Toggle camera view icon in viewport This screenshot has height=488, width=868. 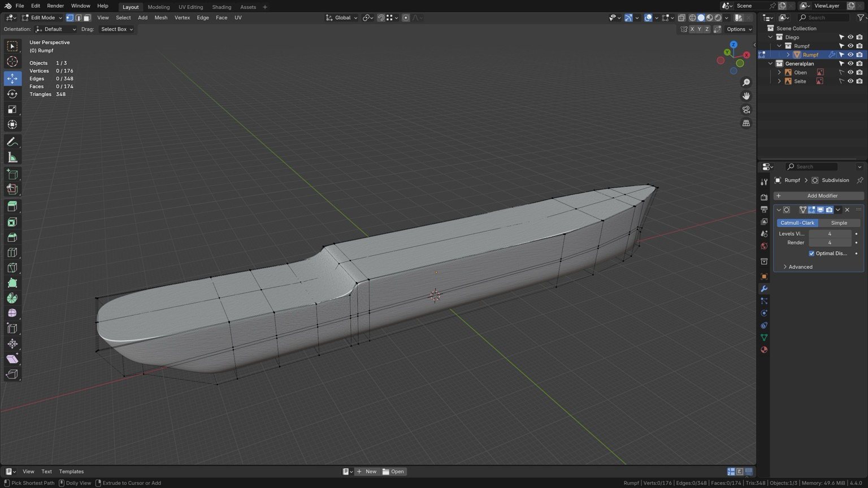[x=746, y=110]
